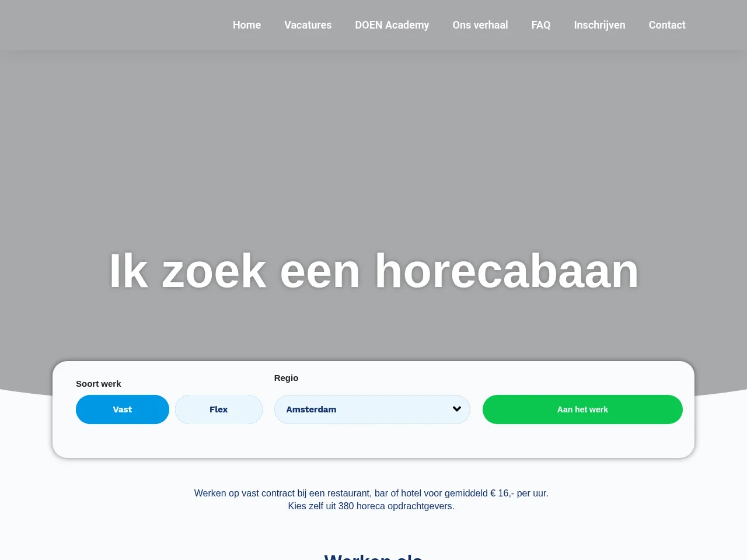Click the green Aan het werk button
Image resolution: width=747 pixels, height=560 pixels.
[x=582, y=409]
